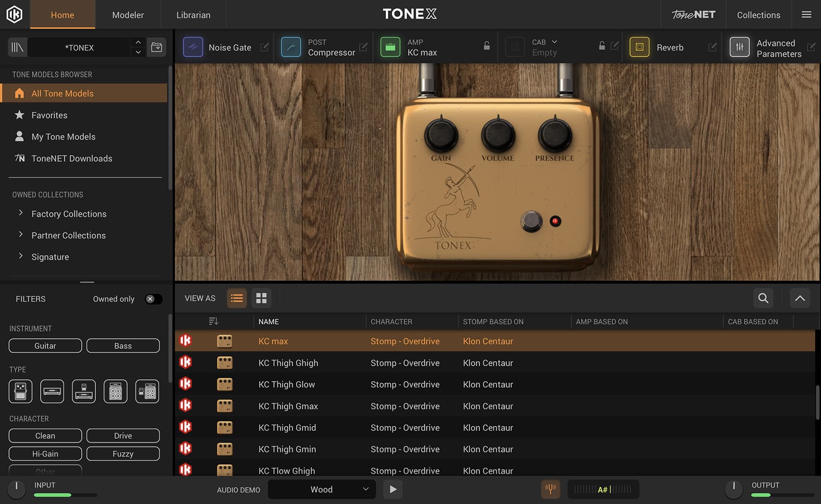Filter by Hi-Gain character
This screenshot has height=504, width=821.
(x=45, y=454)
